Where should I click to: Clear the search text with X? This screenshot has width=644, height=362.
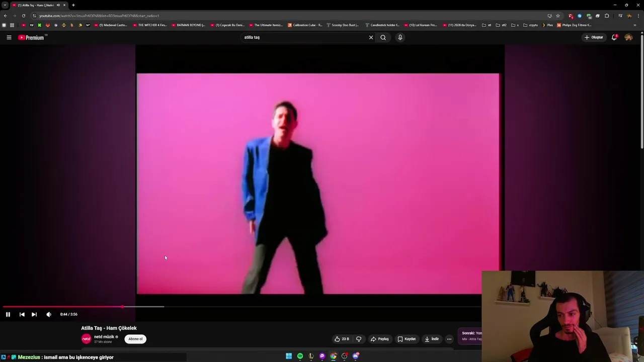coord(371,37)
